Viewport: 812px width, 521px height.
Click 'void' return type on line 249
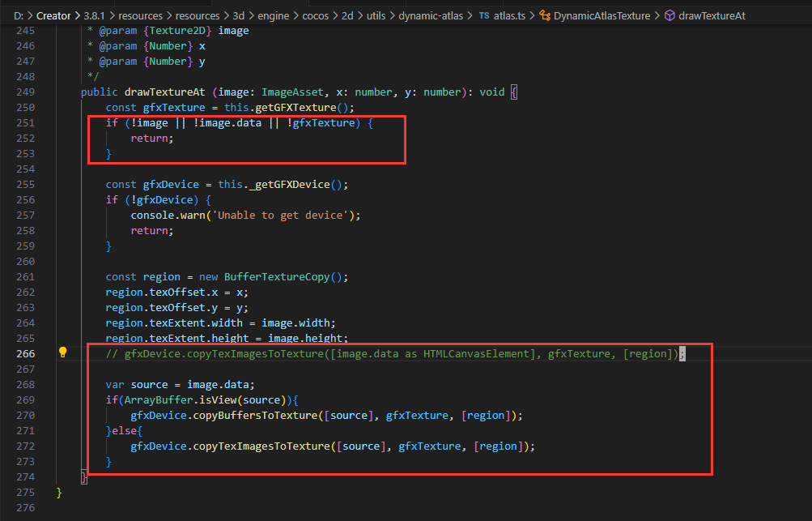[492, 92]
